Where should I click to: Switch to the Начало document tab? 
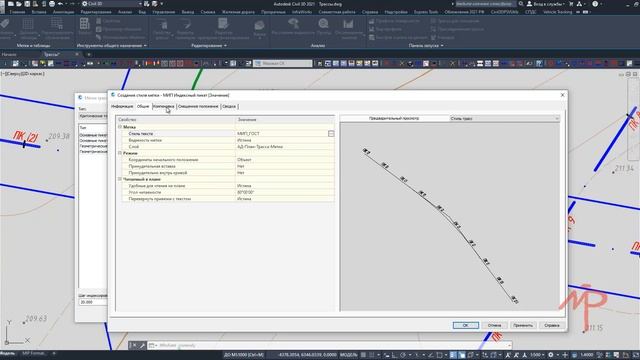click(x=9, y=54)
